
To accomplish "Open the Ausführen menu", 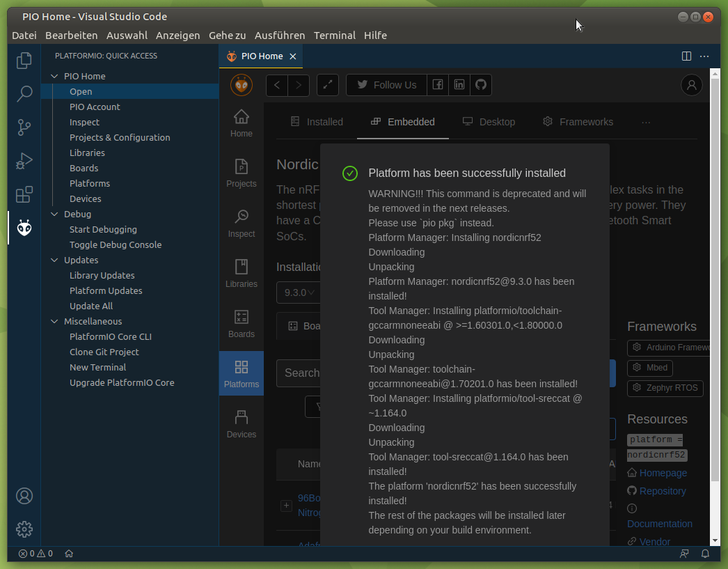I will tap(280, 36).
